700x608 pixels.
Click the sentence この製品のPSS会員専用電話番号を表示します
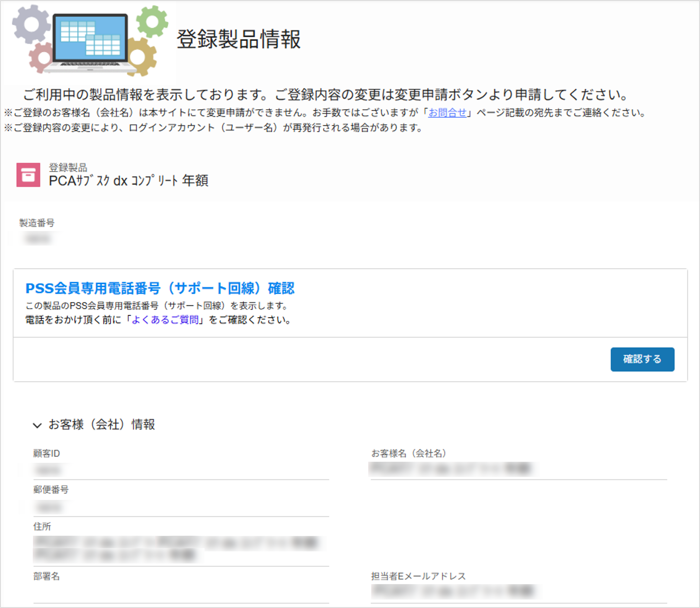(x=157, y=306)
